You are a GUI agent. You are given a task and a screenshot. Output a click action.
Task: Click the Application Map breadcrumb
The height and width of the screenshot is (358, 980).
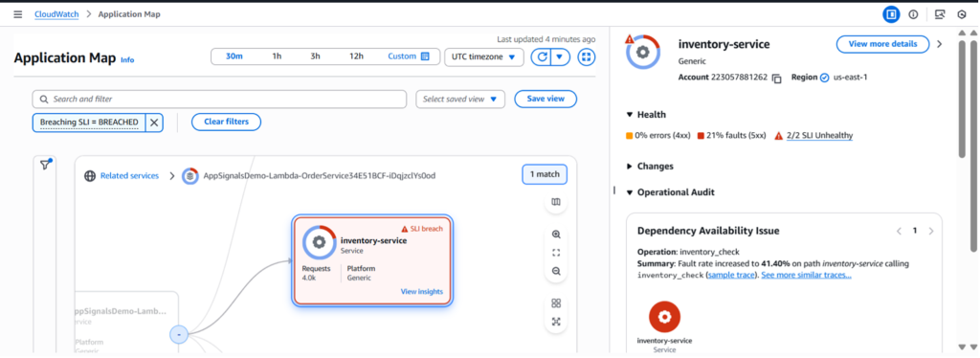tap(129, 14)
